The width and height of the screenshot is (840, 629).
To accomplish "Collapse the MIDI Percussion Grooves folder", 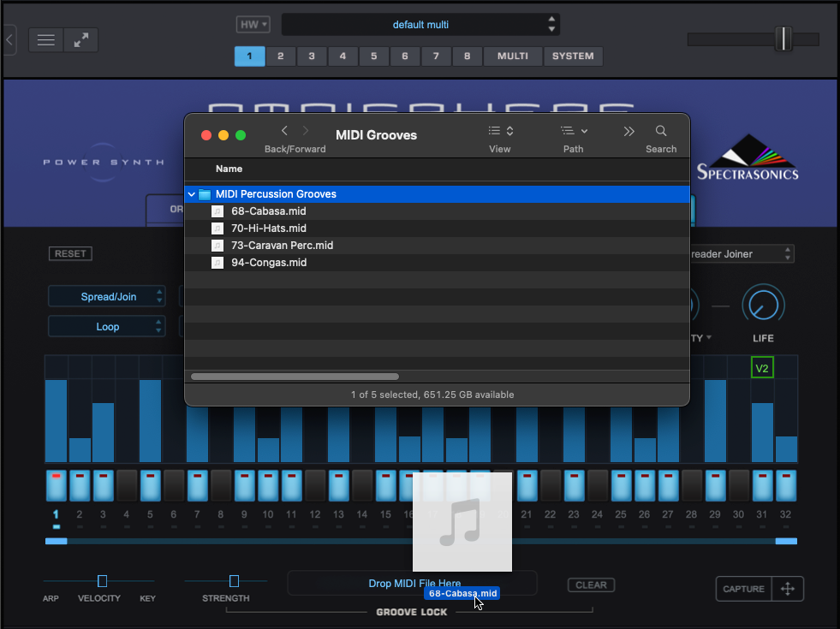I will 191,194.
